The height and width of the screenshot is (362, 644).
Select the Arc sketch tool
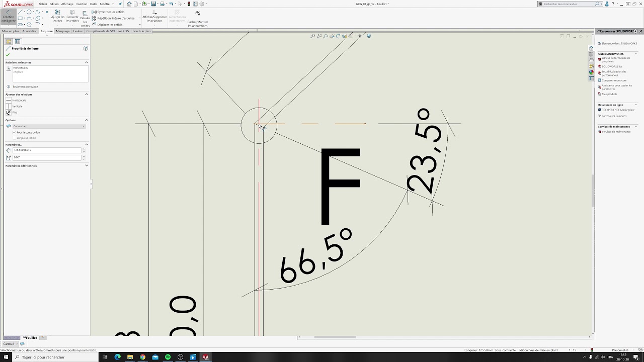[x=29, y=18]
